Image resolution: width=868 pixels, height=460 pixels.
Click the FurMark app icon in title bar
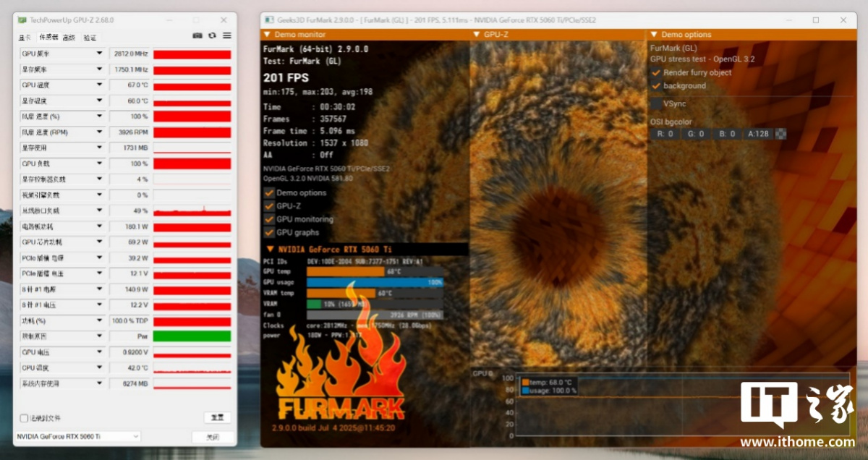[x=269, y=20]
